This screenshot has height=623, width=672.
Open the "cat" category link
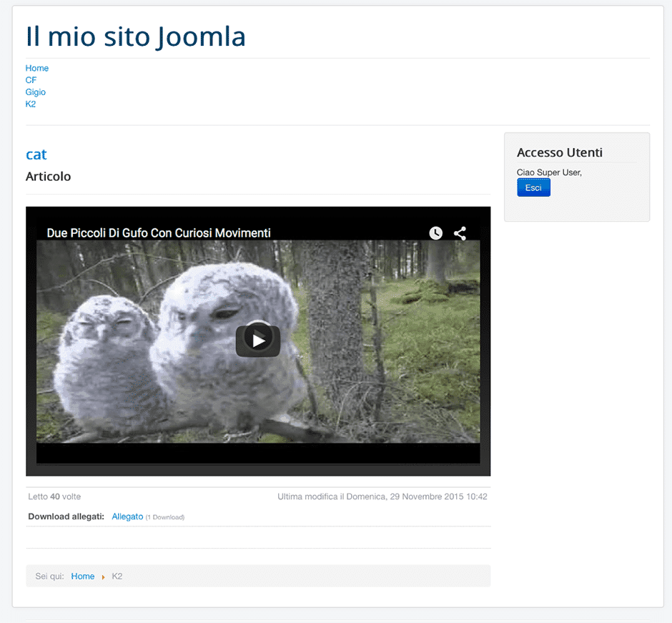click(x=36, y=154)
